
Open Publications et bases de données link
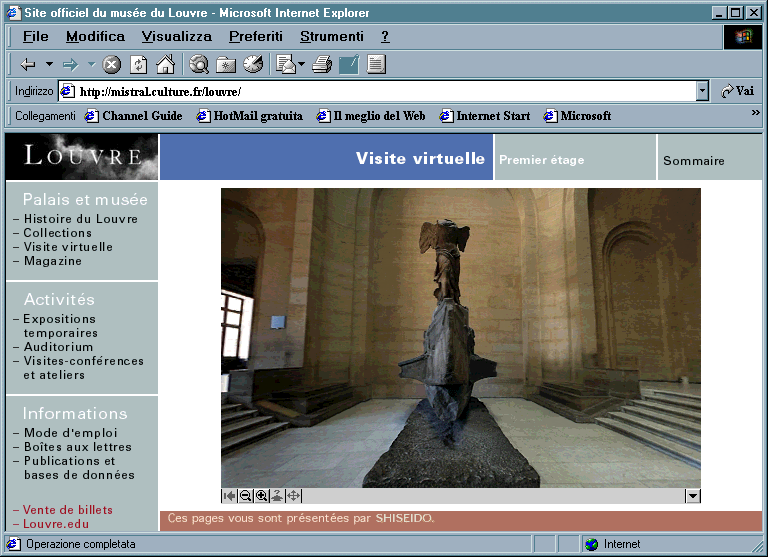pyautogui.click(x=79, y=468)
